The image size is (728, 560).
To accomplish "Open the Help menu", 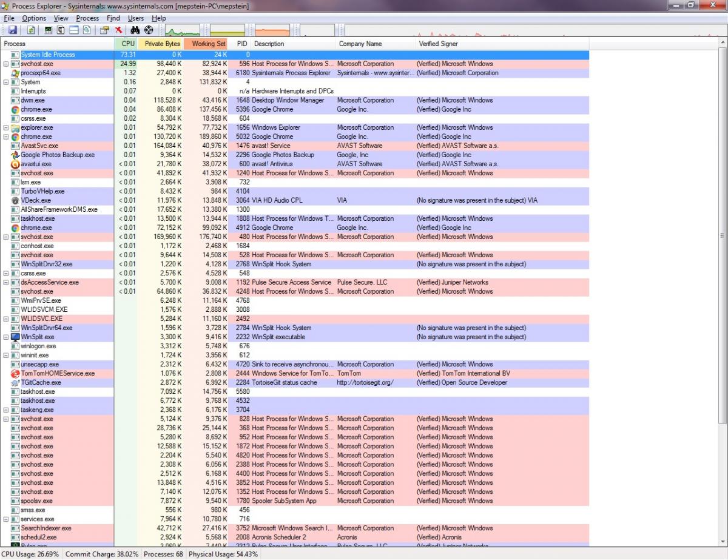I will (159, 18).
